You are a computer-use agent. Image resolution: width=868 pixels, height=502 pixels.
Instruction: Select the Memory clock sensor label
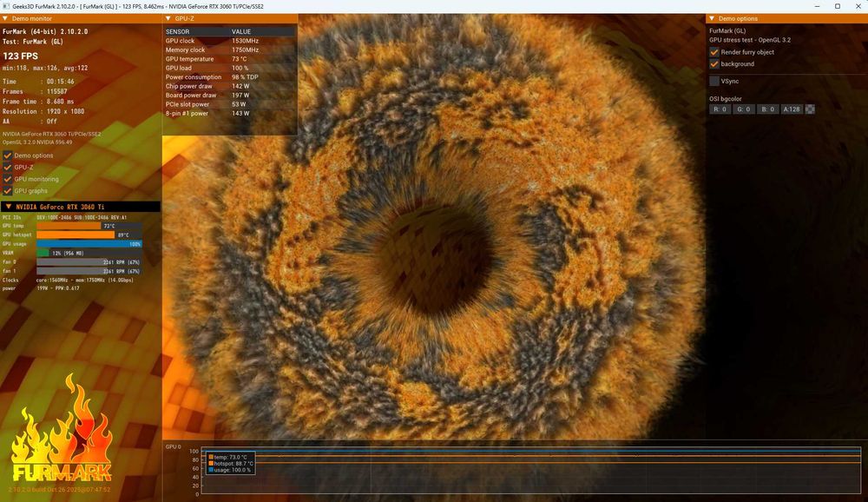185,50
